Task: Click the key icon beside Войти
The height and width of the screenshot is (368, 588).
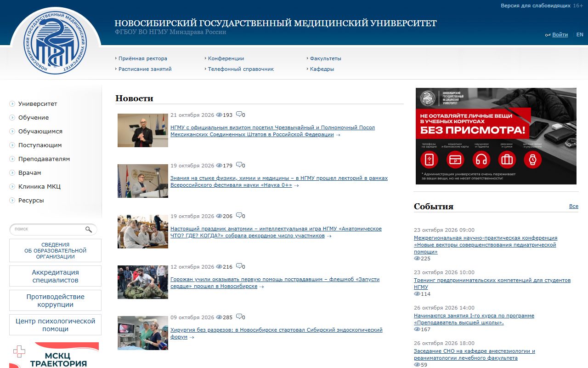Action: click(x=548, y=35)
